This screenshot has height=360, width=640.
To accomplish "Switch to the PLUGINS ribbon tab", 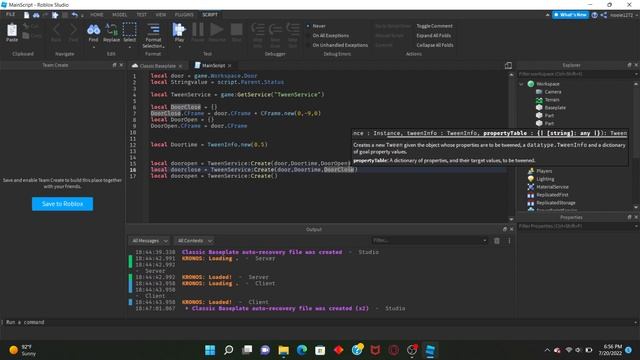I will point(184,15).
